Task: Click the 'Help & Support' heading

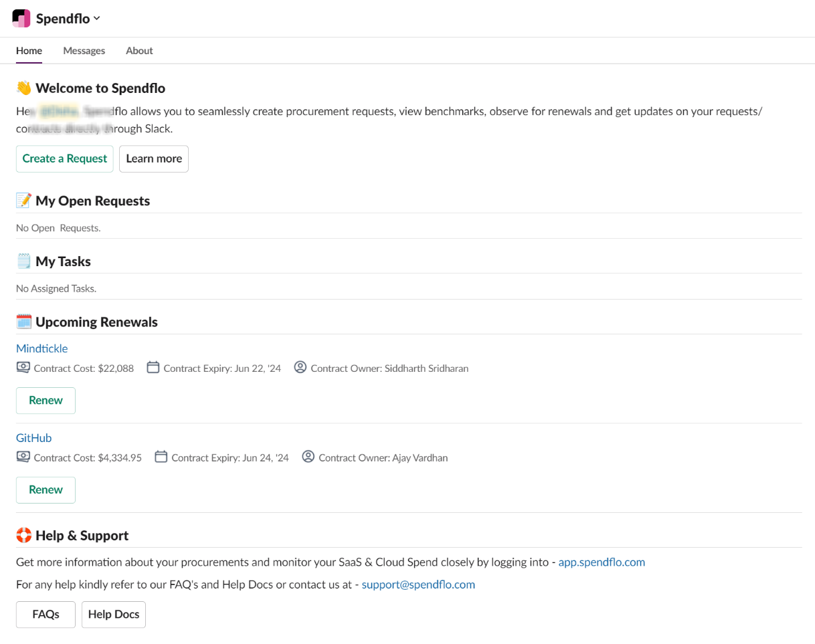Action: [82, 535]
